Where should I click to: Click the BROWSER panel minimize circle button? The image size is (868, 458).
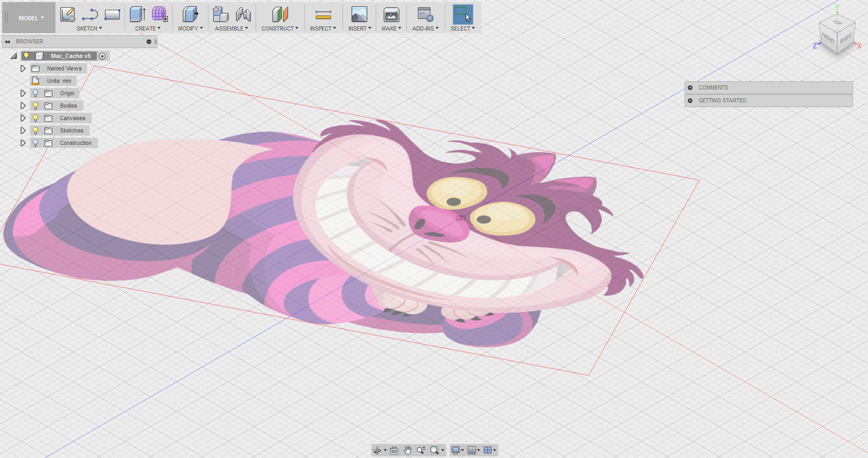coord(149,41)
